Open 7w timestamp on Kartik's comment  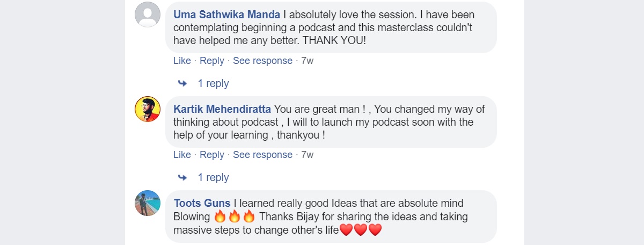click(308, 155)
